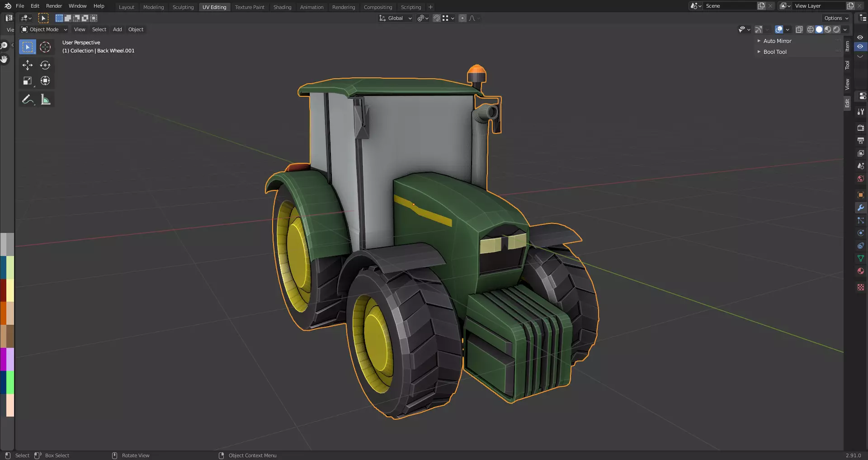868x460 pixels.
Task: Choose the Move tool
Action: click(28, 65)
